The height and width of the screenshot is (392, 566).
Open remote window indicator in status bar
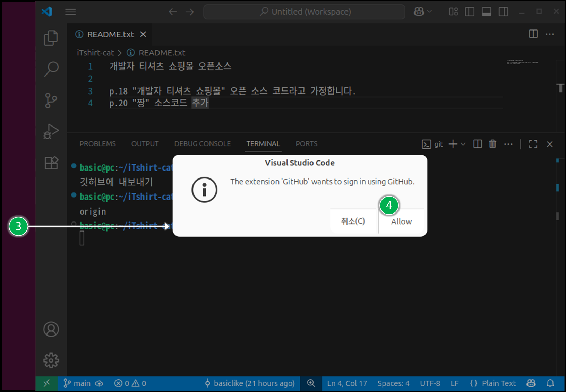click(46, 383)
